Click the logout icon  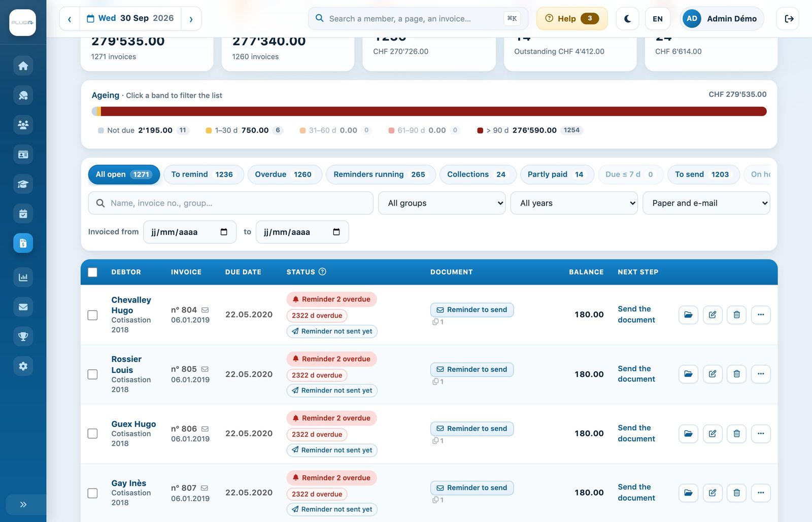click(788, 19)
